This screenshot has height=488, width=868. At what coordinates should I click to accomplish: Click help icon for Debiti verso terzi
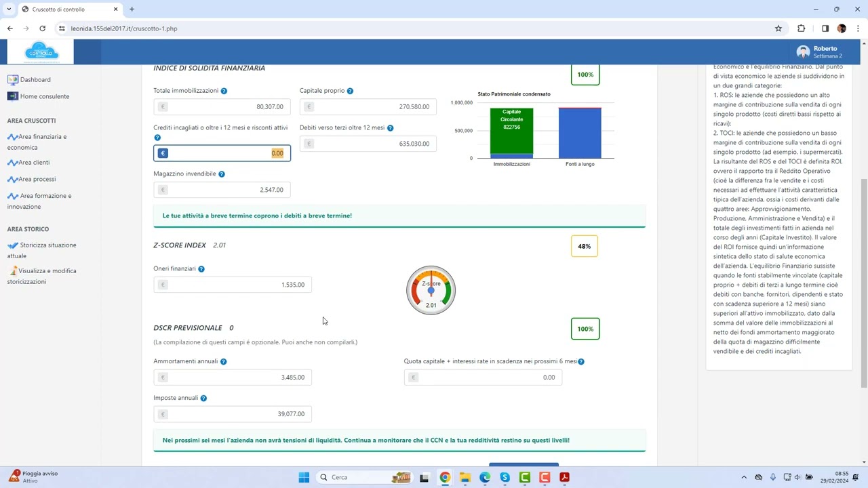(x=390, y=128)
